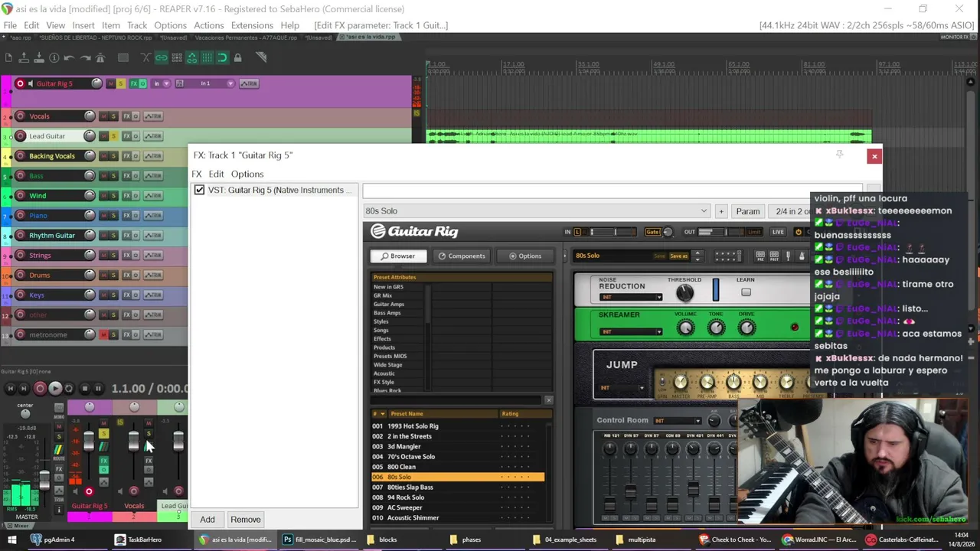Open Jump amp INIT preset dropdown
The image size is (980, 551).
point(622,388)
